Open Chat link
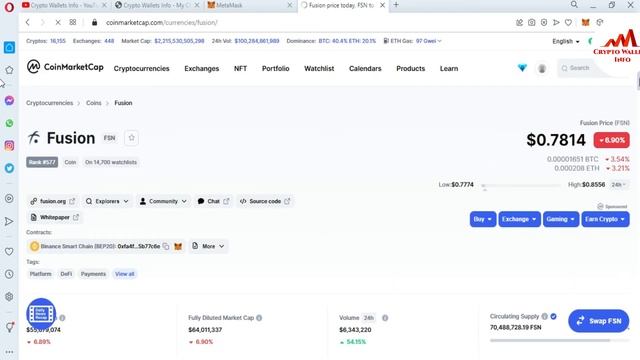The height and width of the screenshot is (360, 640). click(x=213, y=201)
